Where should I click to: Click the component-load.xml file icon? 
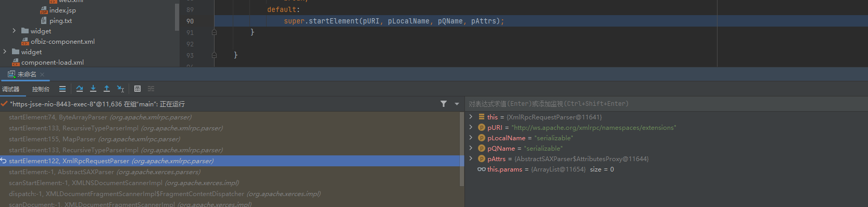coord(16,63)
